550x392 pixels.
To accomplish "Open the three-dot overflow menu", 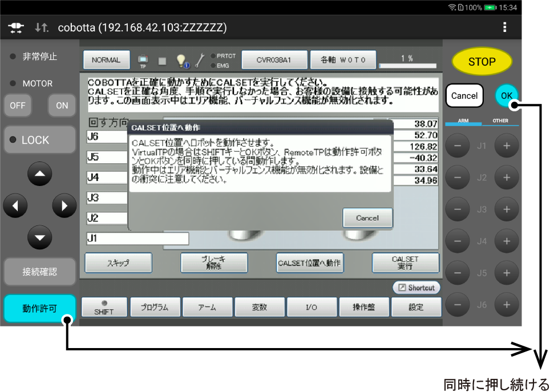I will click(504, 27).
